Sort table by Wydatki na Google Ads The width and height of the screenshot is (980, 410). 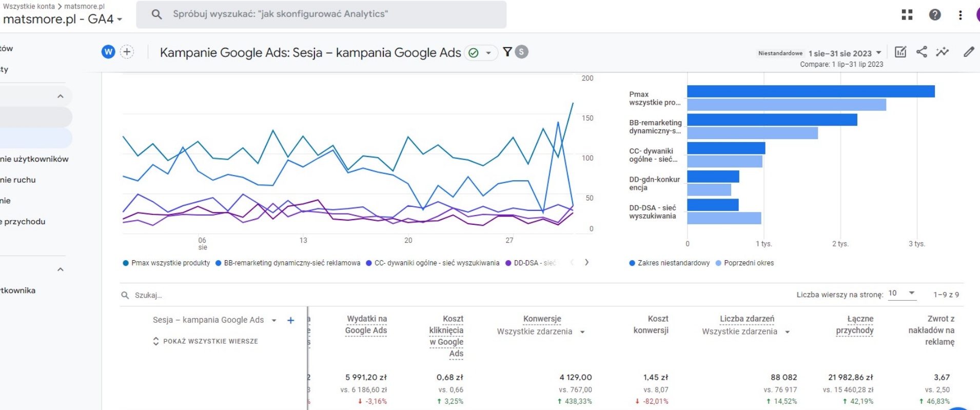366,325
